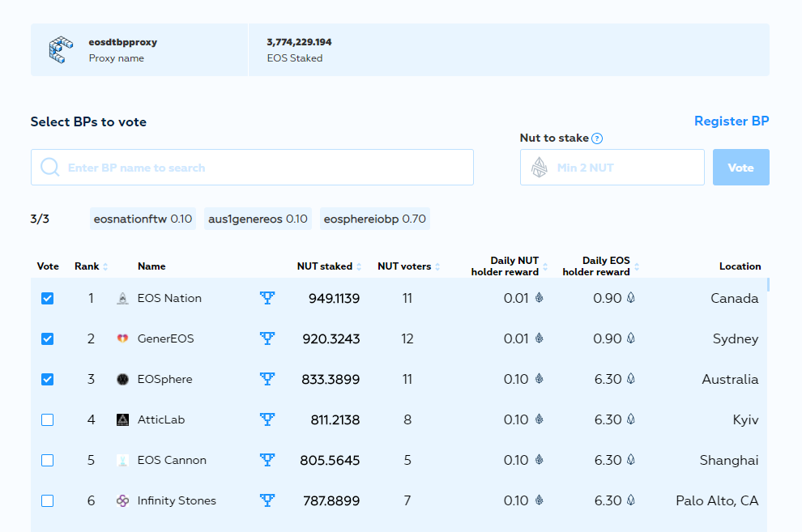Focus the Min 2 NUT stake field
This screenshot has width=802, height=532.
pyautogui.click(x=612, y=167)
